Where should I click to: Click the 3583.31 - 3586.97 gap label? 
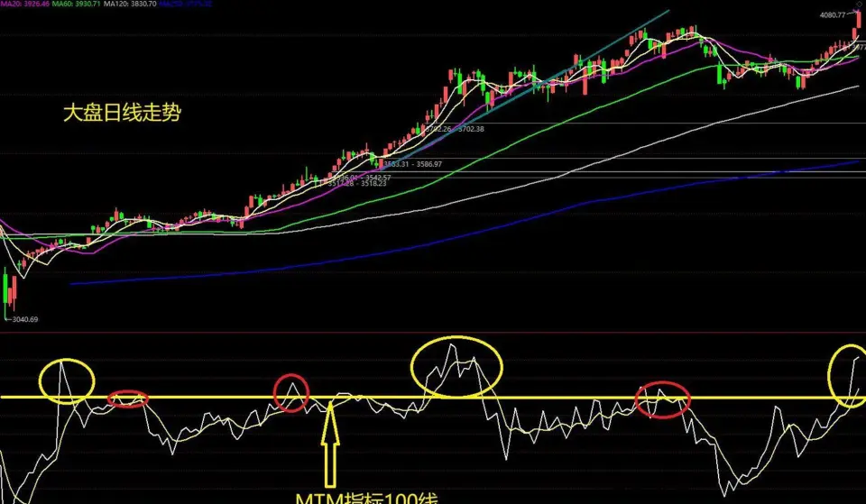pos(410,164)
